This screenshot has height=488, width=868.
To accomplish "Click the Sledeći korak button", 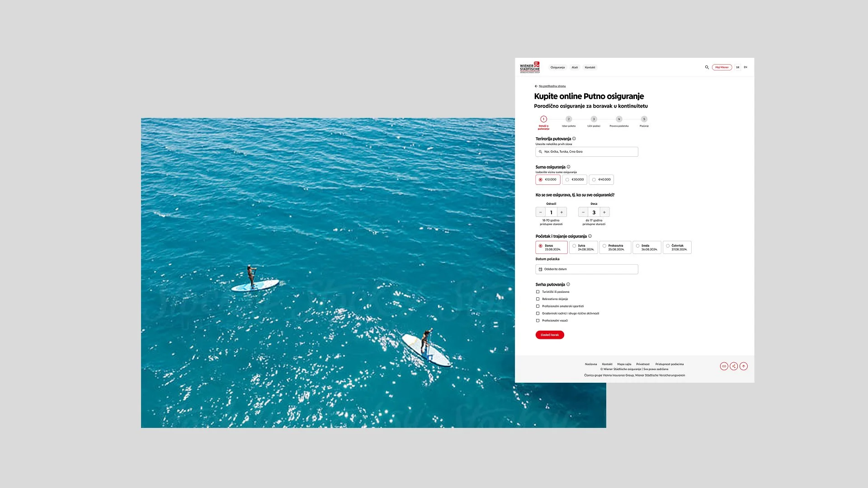I will 550,335.
